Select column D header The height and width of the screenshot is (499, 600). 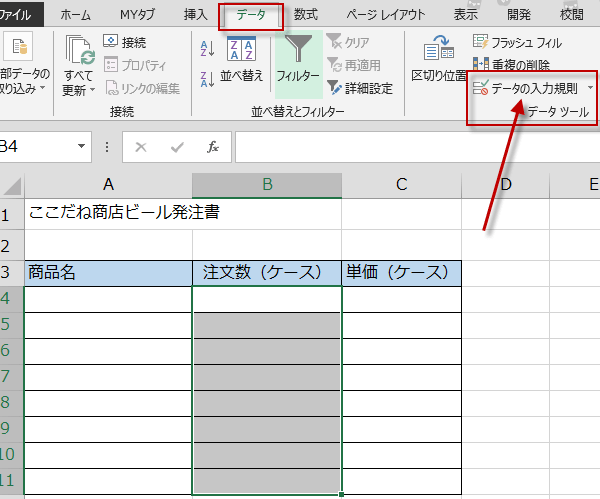tap(505, 185)
